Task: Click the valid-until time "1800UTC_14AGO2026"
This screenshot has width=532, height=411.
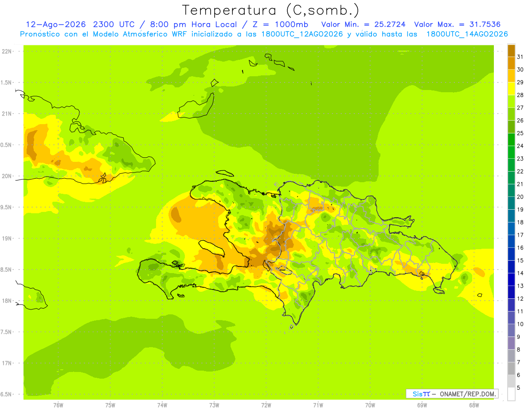Action: [x=467, y=34]
